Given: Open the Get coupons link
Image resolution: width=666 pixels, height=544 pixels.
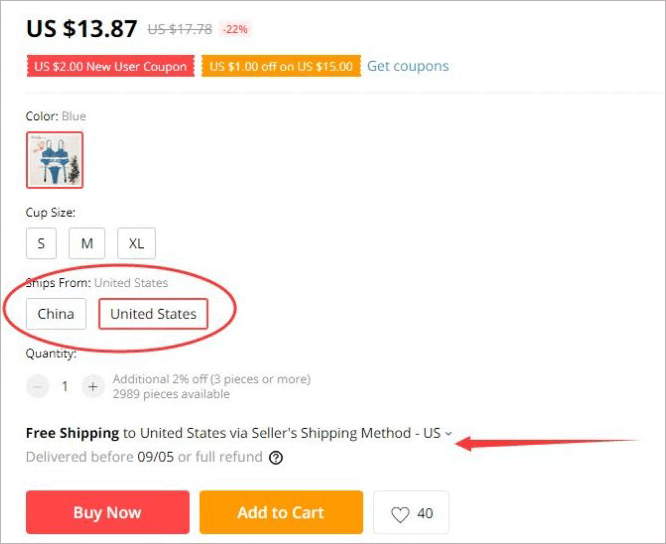Looking at the screenshot, I should pos(408,66).
